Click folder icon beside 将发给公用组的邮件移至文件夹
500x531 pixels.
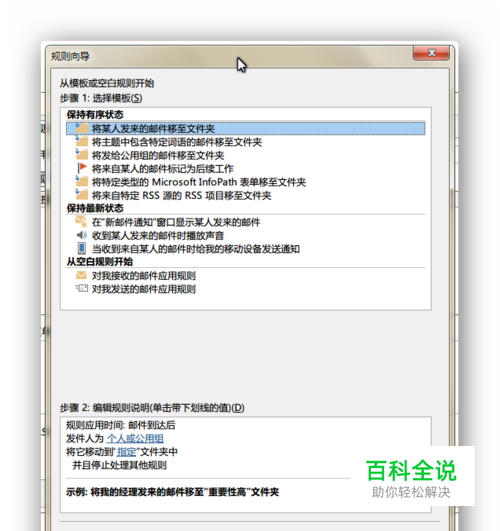81,155
